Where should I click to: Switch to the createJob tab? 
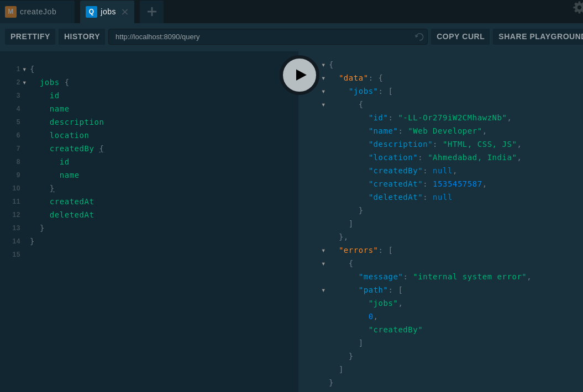[x=38, y=12]
